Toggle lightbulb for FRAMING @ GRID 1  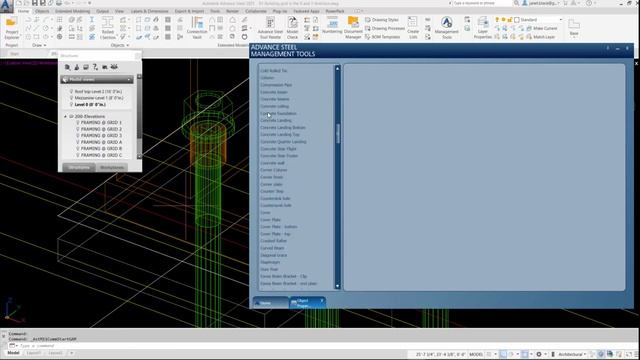[x=78, y=122]
